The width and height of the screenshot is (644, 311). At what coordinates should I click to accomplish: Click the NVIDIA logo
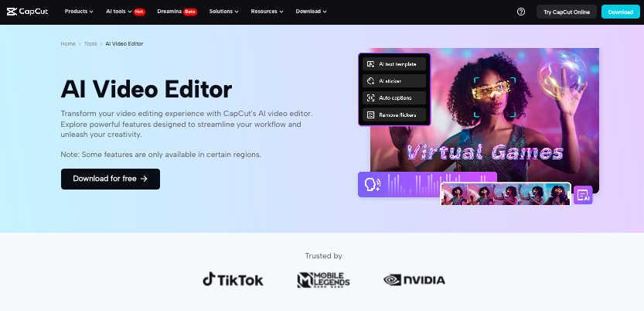click(x=414, y=280)
